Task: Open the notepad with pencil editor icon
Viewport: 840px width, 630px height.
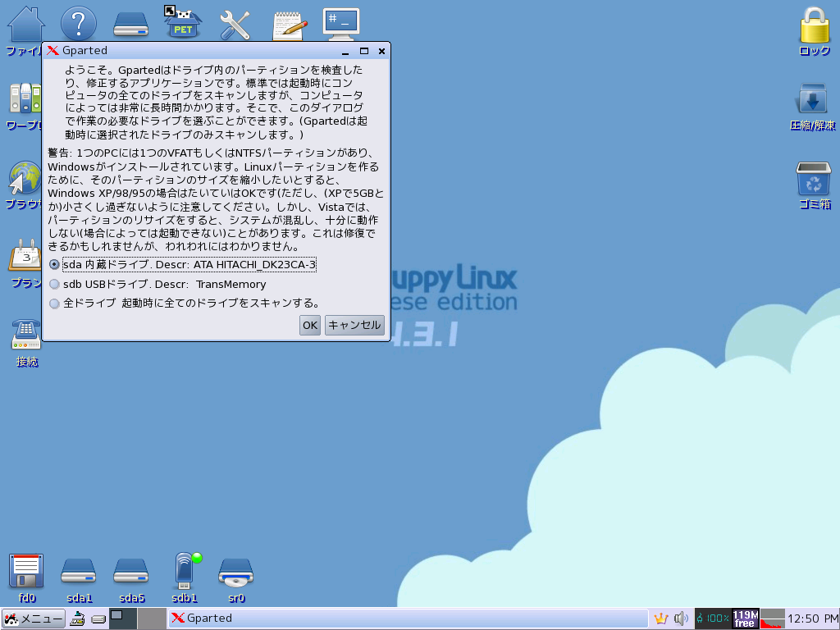Action: [x=289, y=25]
